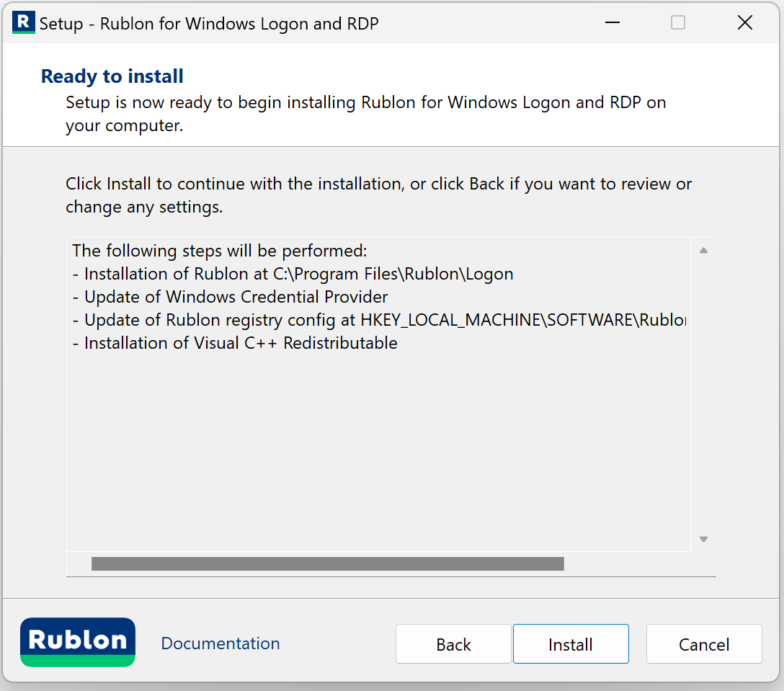
Task: Click the scroll up arrow in steps box
Action: [703, 251]
